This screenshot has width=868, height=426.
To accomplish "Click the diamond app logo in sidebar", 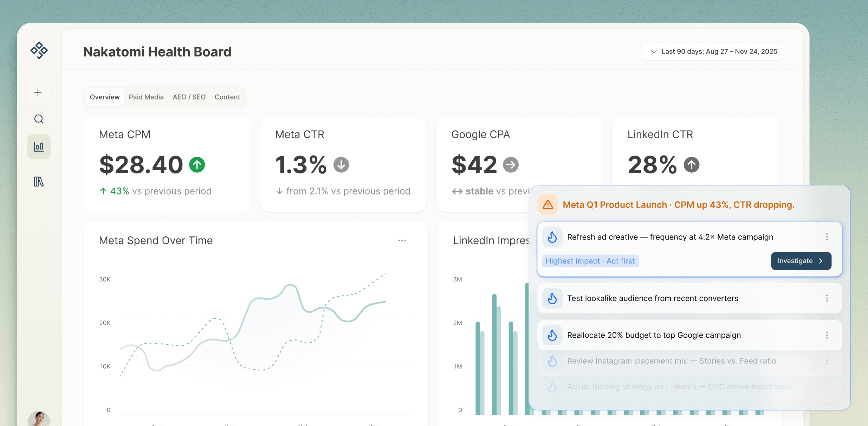I will [39, 50].
